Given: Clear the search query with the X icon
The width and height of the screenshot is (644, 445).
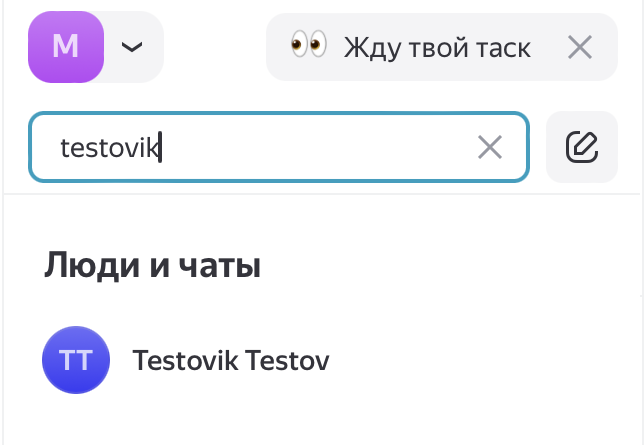Looking at the screenshot, I should click(489, 148).
